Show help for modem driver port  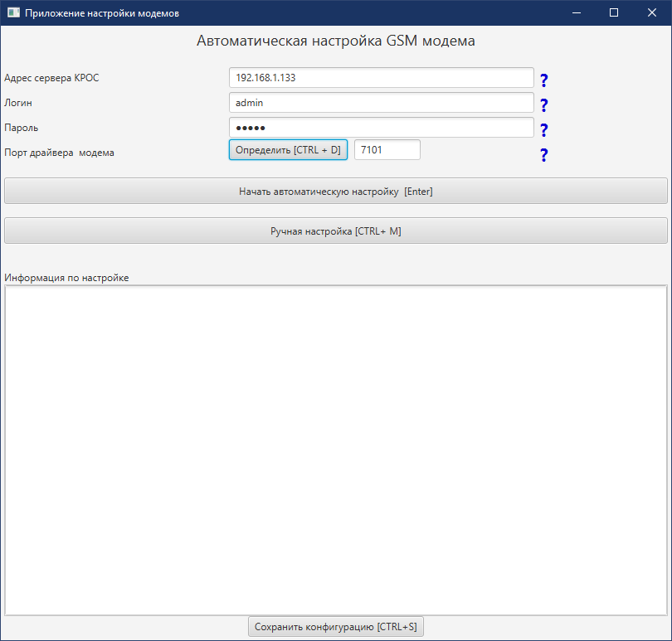[544, 155]
